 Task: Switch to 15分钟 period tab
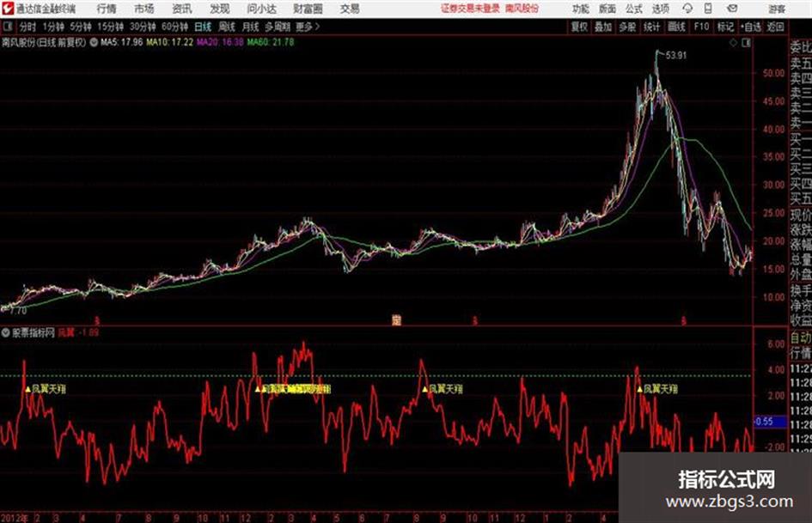point(111,27)
